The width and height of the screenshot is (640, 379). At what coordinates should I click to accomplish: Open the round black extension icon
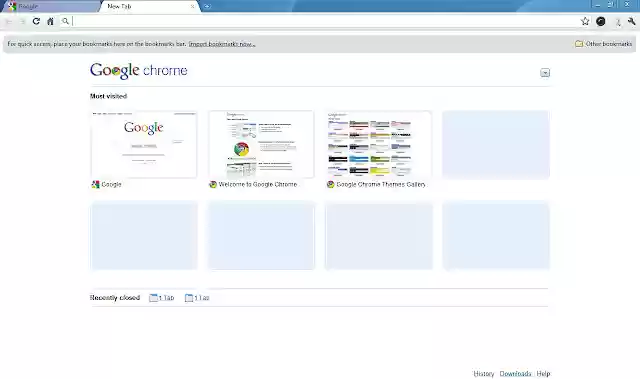point(600,22)
